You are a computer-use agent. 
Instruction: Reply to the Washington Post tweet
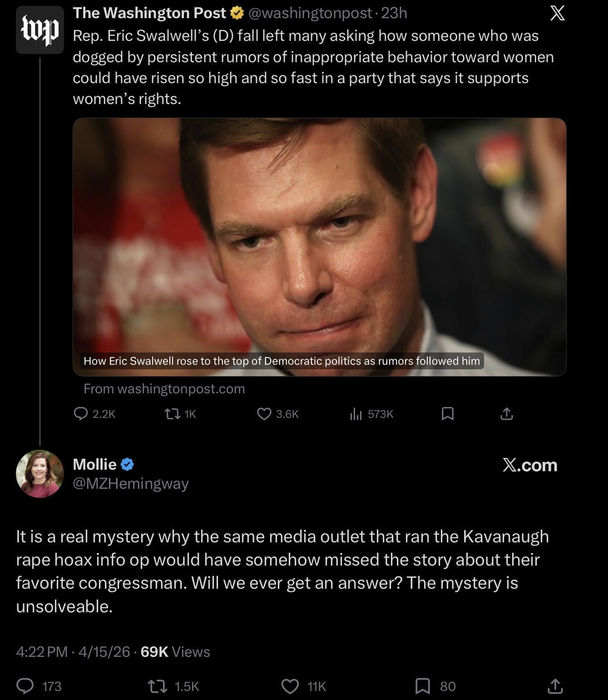coord(81,414)
